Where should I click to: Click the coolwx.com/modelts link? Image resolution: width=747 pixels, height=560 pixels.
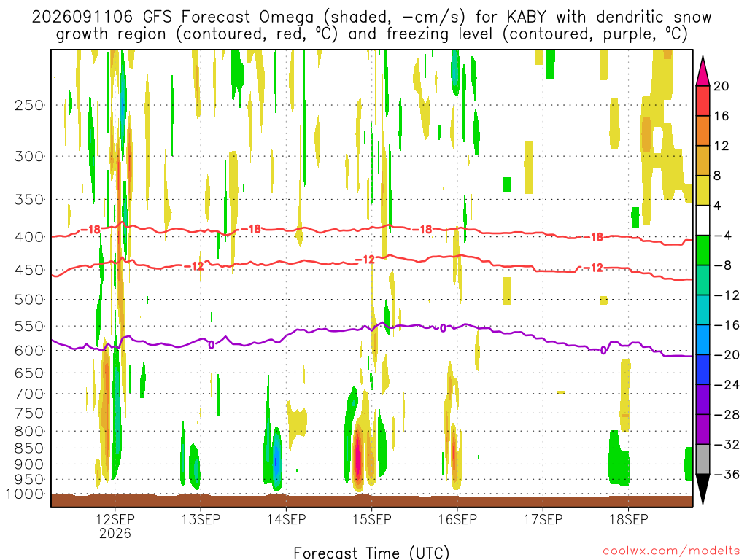click(670, 551)
